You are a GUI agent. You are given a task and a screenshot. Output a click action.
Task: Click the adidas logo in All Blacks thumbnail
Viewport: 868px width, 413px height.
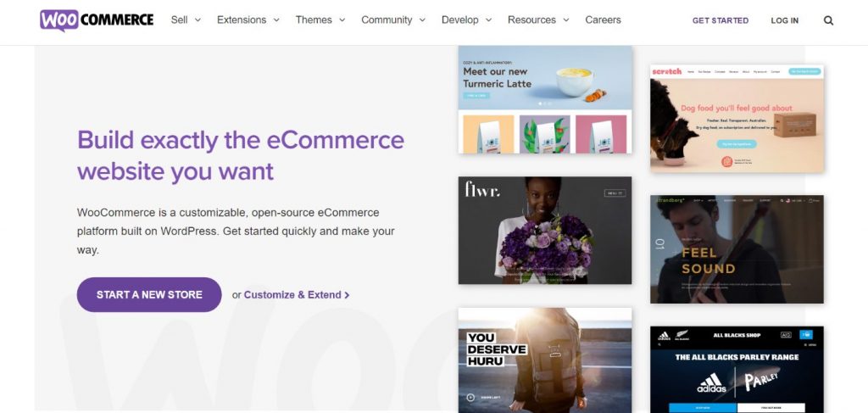click(711, 382)
